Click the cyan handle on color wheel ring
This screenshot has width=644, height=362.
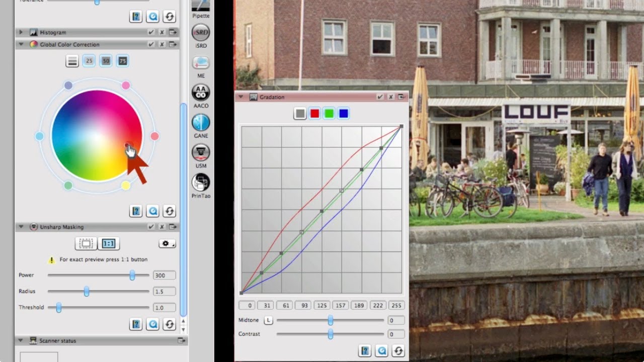click(x=39, y=136)
